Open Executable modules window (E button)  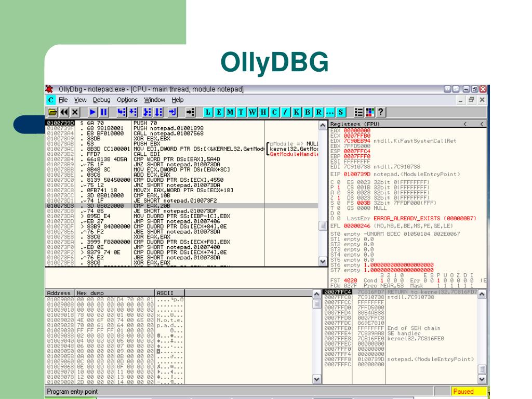tap(219, 112)
